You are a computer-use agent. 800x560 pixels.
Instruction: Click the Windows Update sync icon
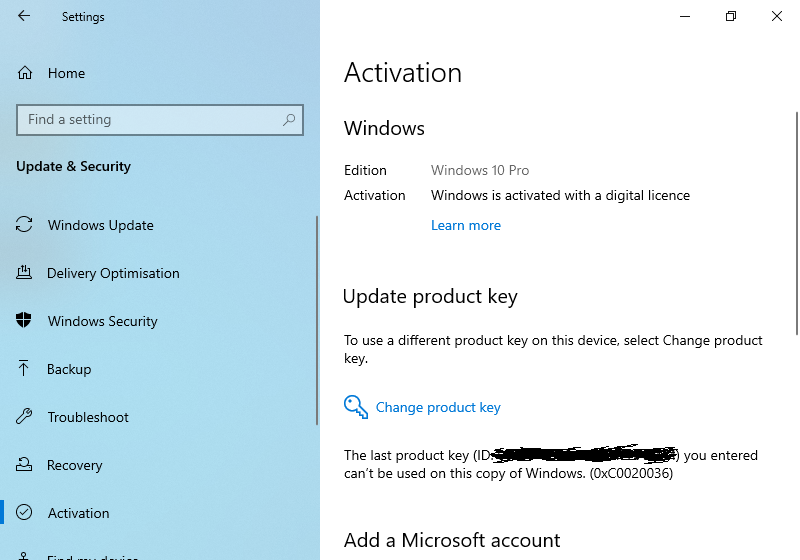tap(24, 225)
